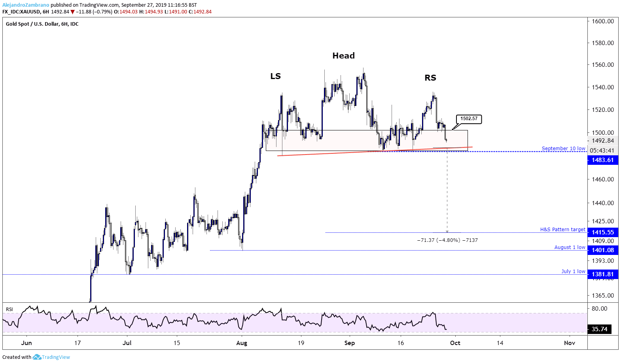The image size is (621, 364).
Task: Click the 1440.00 price axis value
Action: point(603,203)
